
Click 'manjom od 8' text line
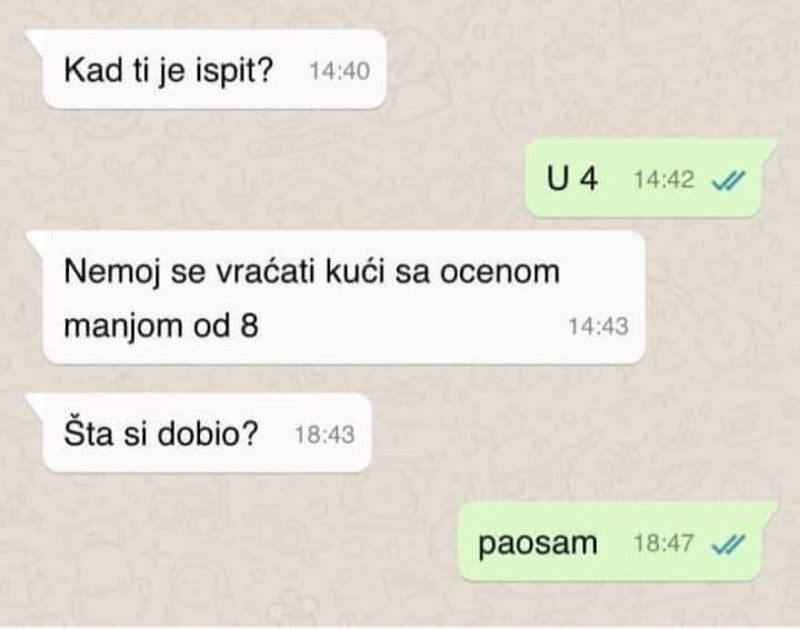161,325
